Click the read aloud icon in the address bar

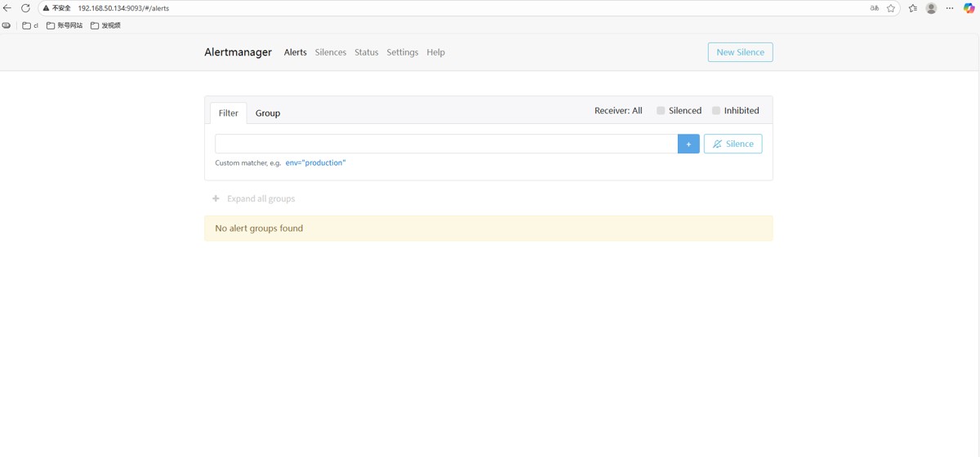tap(875, 8)
